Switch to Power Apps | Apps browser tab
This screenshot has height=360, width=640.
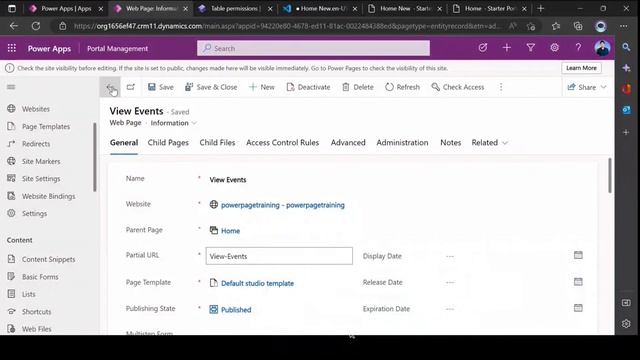[67, 9]
